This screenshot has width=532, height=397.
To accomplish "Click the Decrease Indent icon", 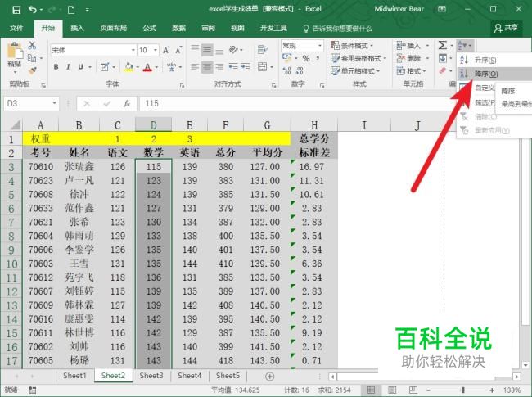I will pos(233,67).
